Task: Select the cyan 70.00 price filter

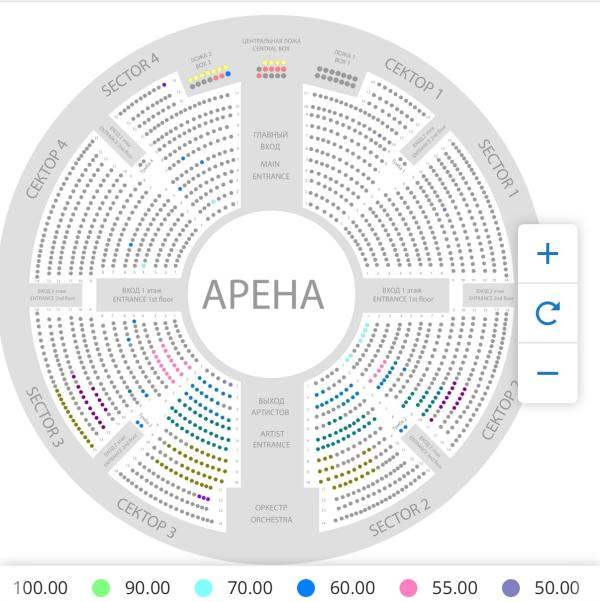Action: (204, 587)
